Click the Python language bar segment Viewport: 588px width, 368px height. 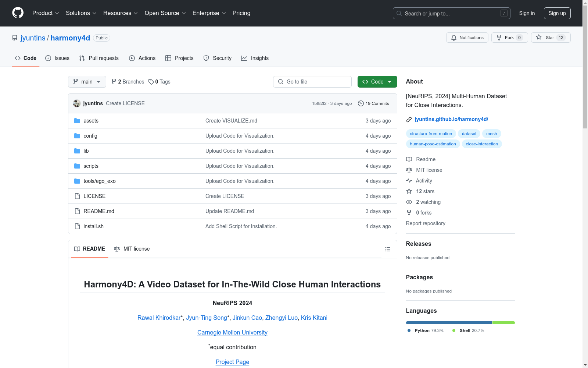(x=449, y=323)
